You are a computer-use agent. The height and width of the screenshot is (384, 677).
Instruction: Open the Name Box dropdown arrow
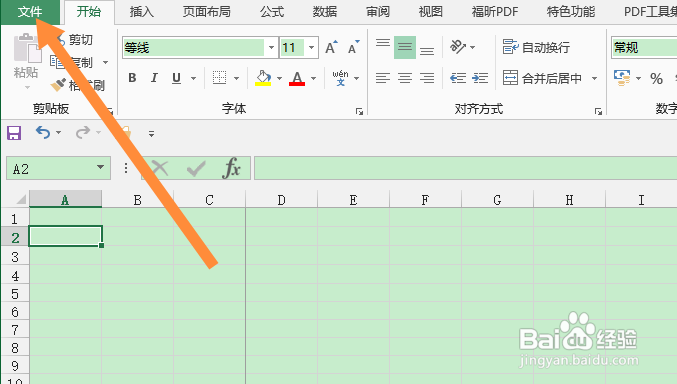pos(100,168)
